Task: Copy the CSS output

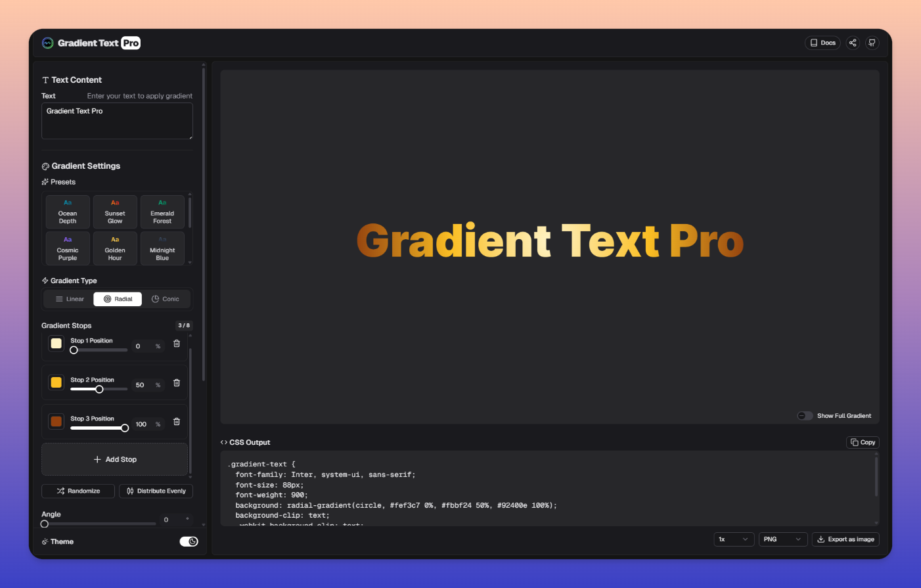Action: click(863, 442)
